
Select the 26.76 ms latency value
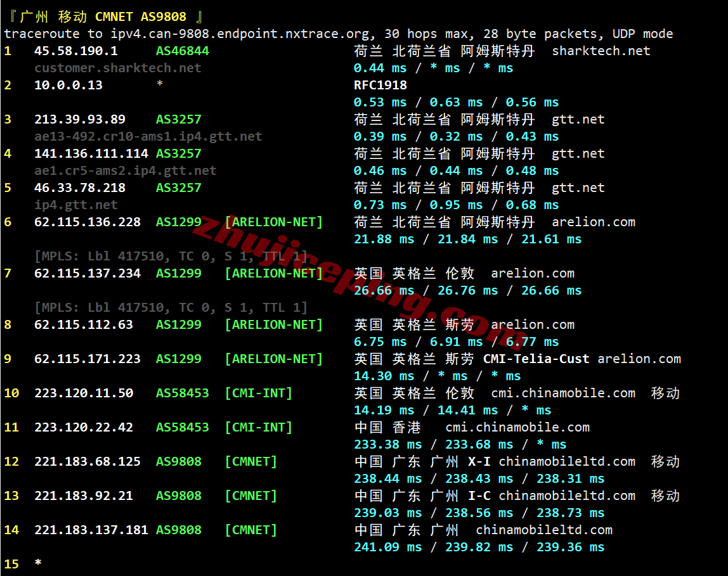tap(467, 291)
